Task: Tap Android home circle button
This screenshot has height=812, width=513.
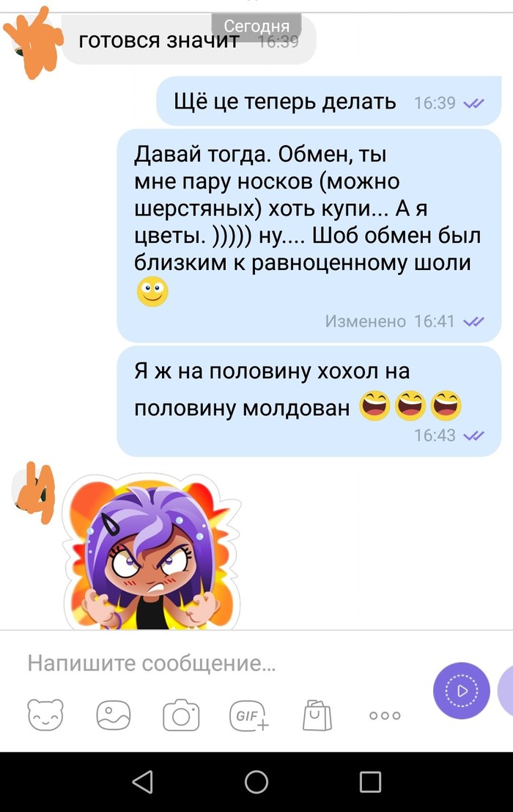Action: tap(256, 782)
